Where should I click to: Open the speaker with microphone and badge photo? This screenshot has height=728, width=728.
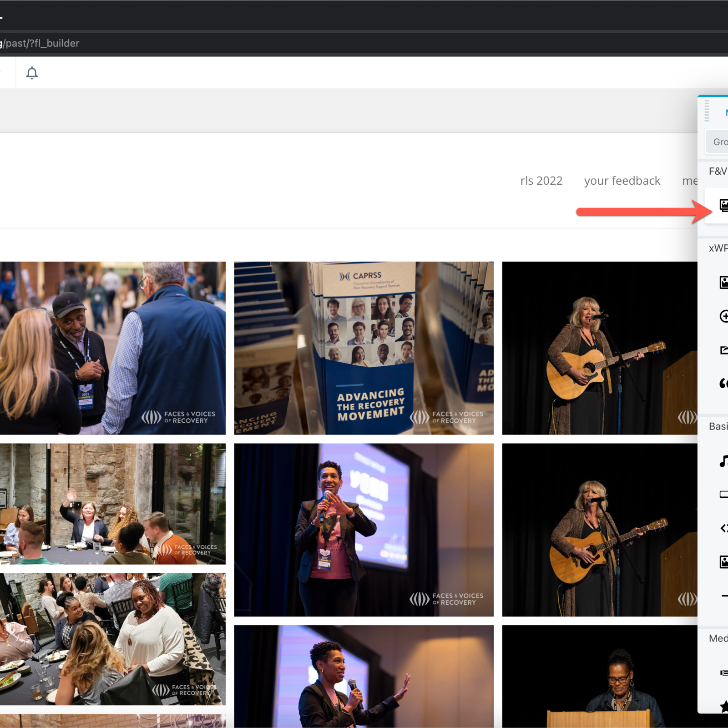tap(364, 530)
